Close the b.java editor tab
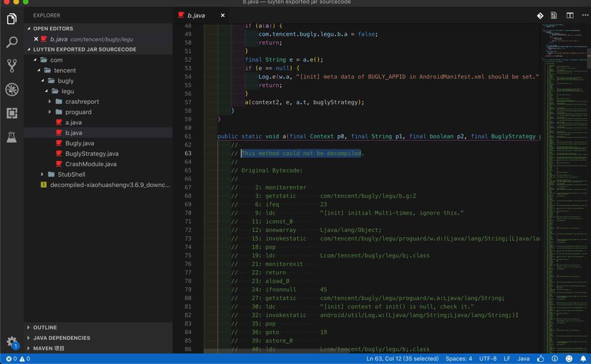Viewport: 591px width, 364px height. 222,16
